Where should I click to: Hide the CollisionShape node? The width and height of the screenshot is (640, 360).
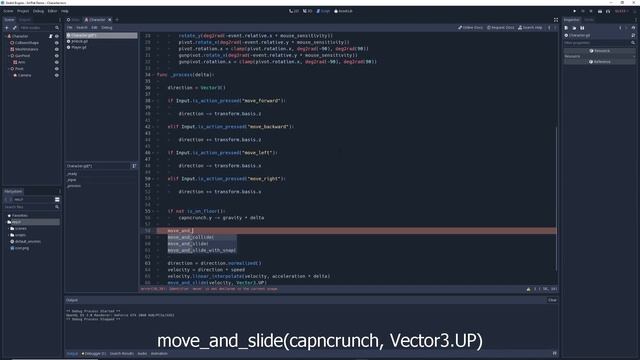point(57,43)
